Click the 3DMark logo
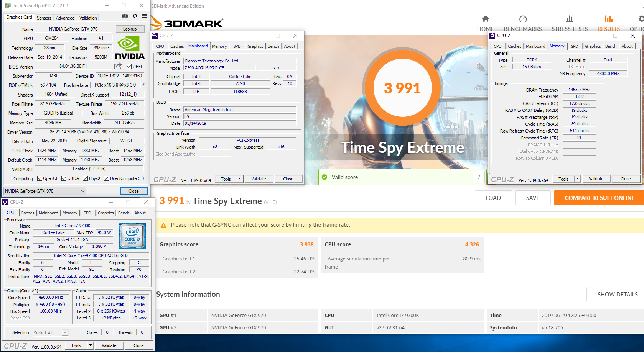 coord(187,23)
